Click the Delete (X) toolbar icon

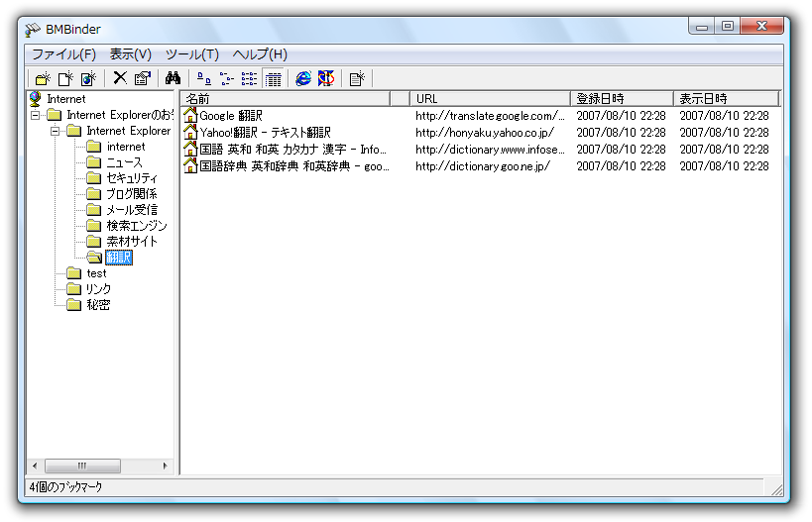120,78
